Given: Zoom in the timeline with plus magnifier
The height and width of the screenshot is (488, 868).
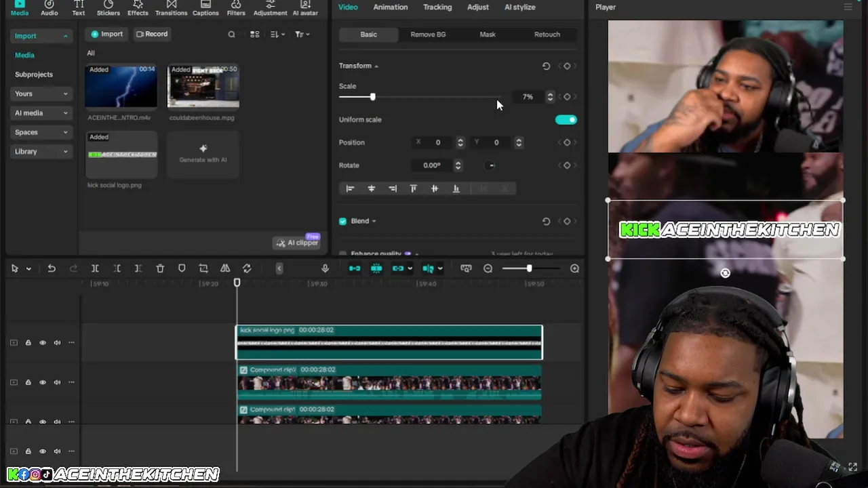Looking at the screenshot, I should [x=574, y=268].
